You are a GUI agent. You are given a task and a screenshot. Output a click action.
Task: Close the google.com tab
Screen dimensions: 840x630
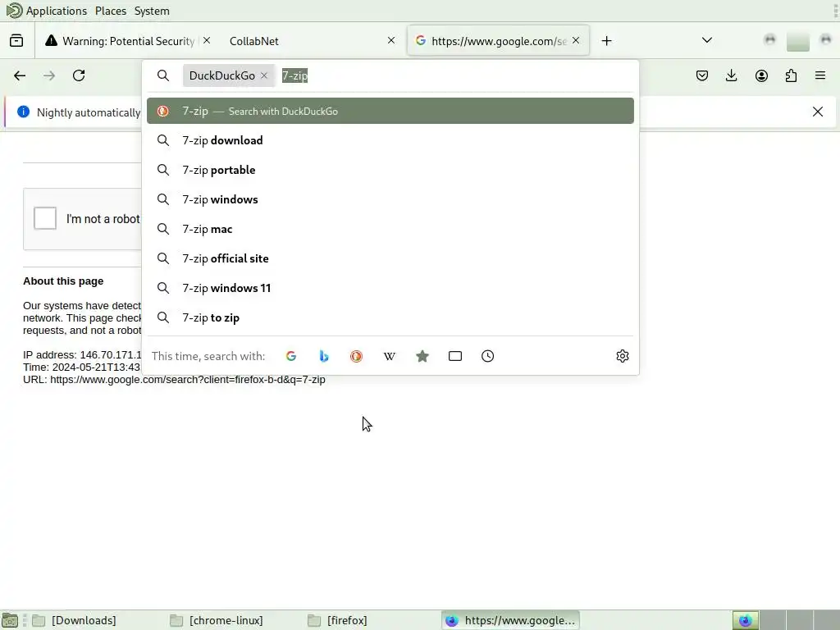pos(576,40)
